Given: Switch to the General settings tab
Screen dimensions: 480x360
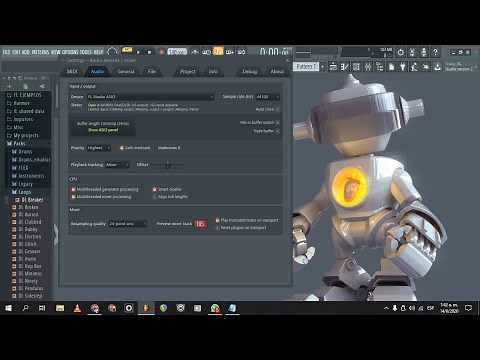Looking at the screenshot, I should point(126,71).
